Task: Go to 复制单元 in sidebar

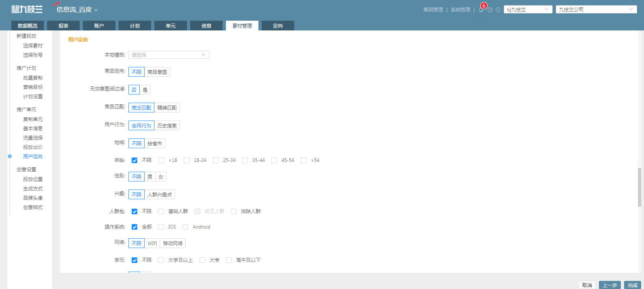Action: (x=33, y=119)
